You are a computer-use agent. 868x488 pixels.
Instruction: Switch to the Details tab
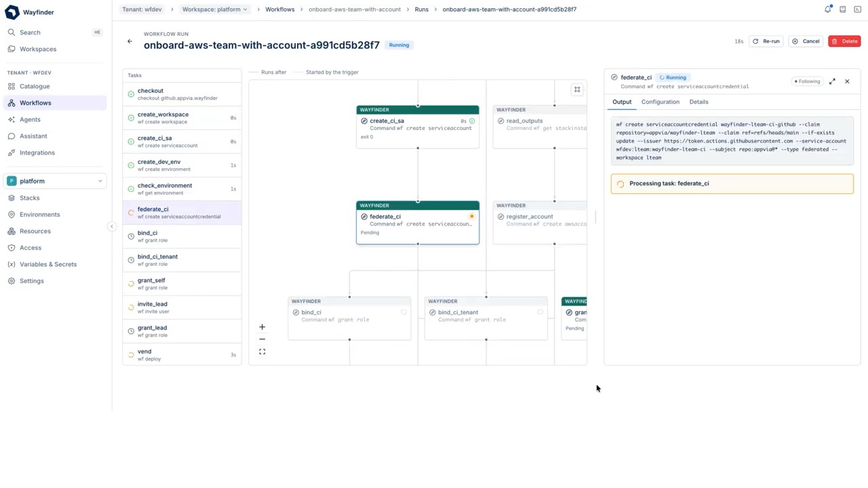coord(698,102)
